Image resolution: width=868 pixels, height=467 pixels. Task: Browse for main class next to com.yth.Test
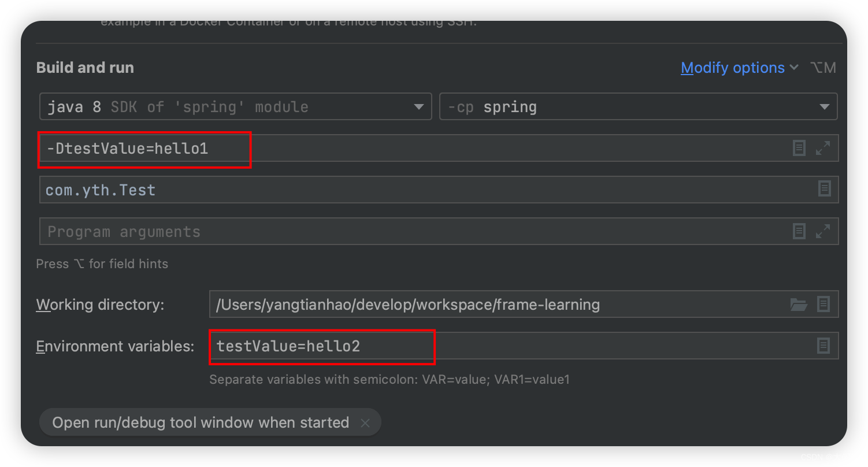point(824,189)
